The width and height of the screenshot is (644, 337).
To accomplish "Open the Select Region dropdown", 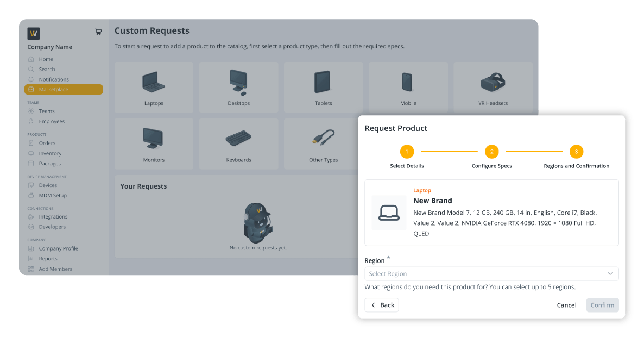I will [486, 274].
